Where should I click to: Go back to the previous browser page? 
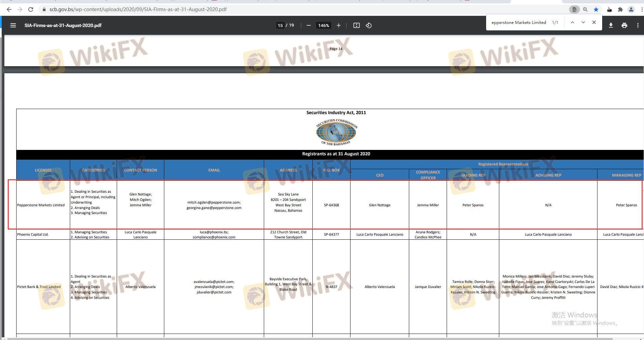pyautogui.click(x=9, y=9)
